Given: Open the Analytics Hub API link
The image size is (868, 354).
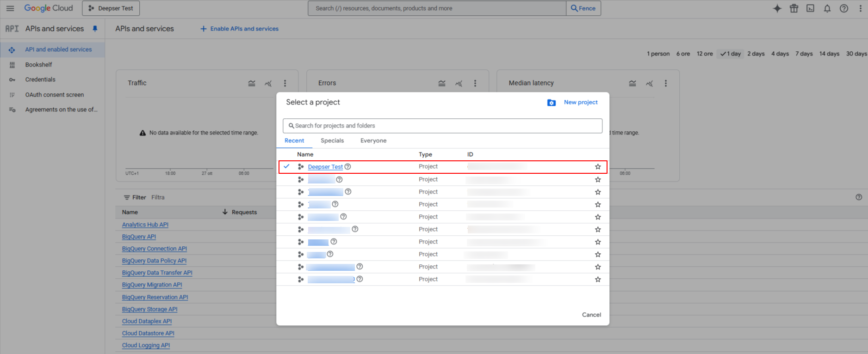Looking at the screenshot, I should coord(145,225).
